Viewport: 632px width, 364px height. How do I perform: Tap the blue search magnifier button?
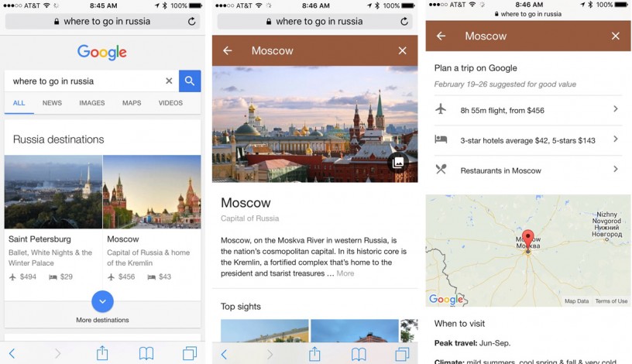pyautogui.click(x=190, y=81)
